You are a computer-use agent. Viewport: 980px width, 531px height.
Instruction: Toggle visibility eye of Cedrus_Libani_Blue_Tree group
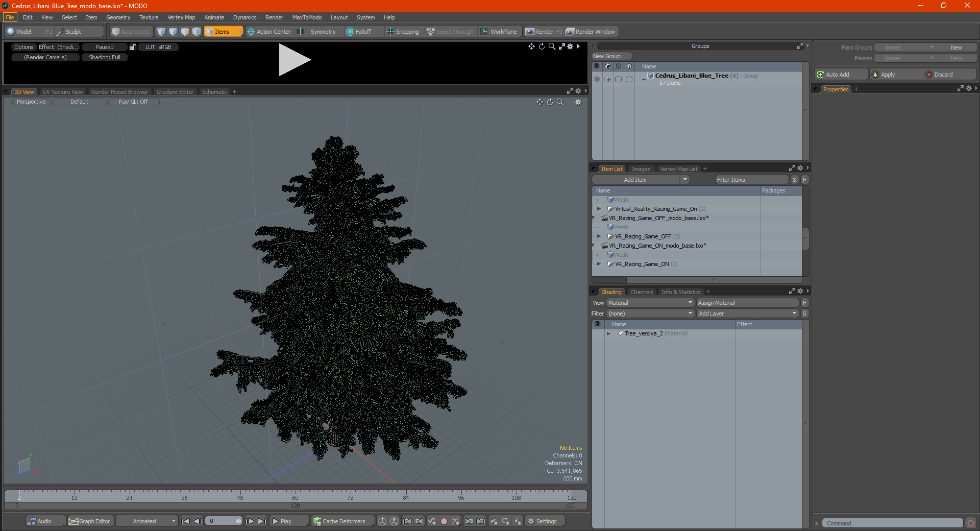pyautogui.click(x=597, y=79)
